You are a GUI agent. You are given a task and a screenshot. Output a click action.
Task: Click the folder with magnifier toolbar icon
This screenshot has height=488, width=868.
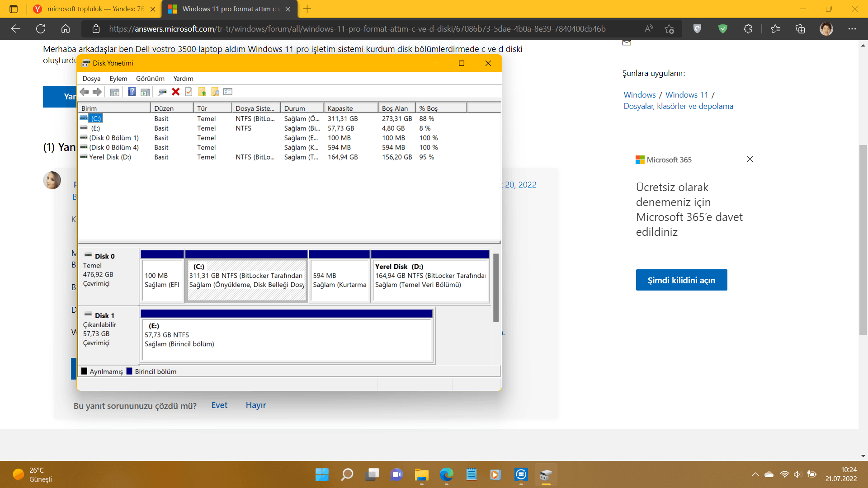click(x=215, y=92)
